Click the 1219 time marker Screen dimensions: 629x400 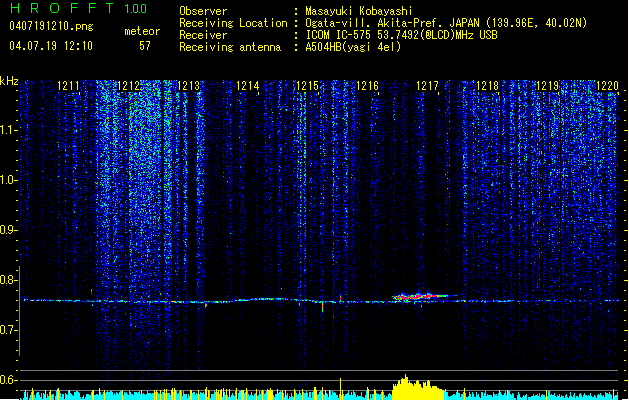click(x=548, y=86)
